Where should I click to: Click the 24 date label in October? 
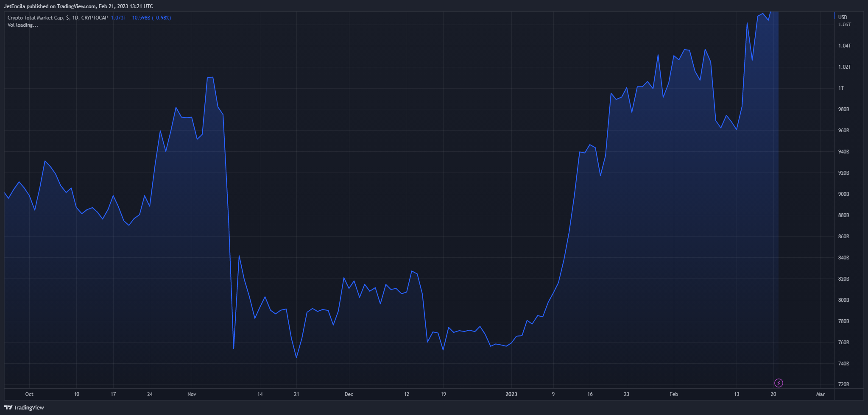tap(150, 394)
